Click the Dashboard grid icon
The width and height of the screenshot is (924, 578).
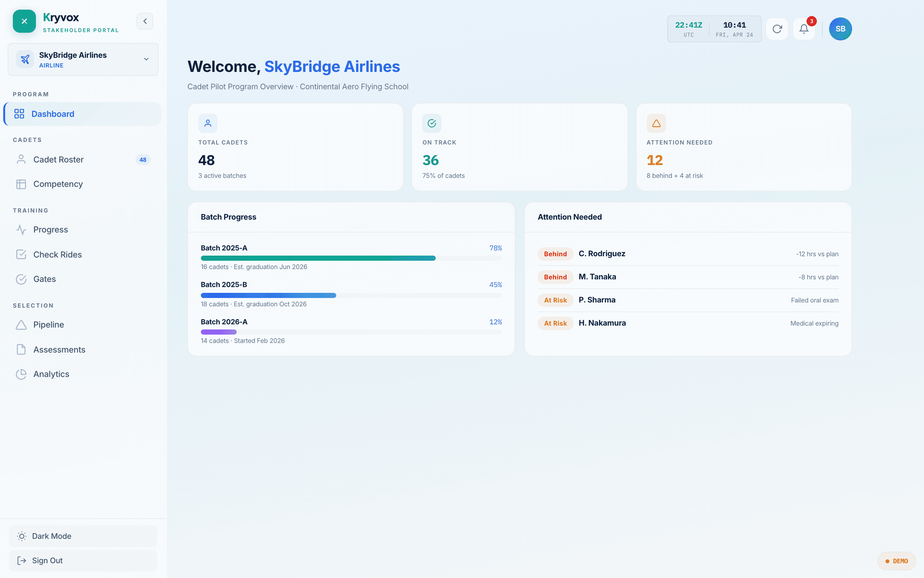pyautogui.click(x=19, y=114)
